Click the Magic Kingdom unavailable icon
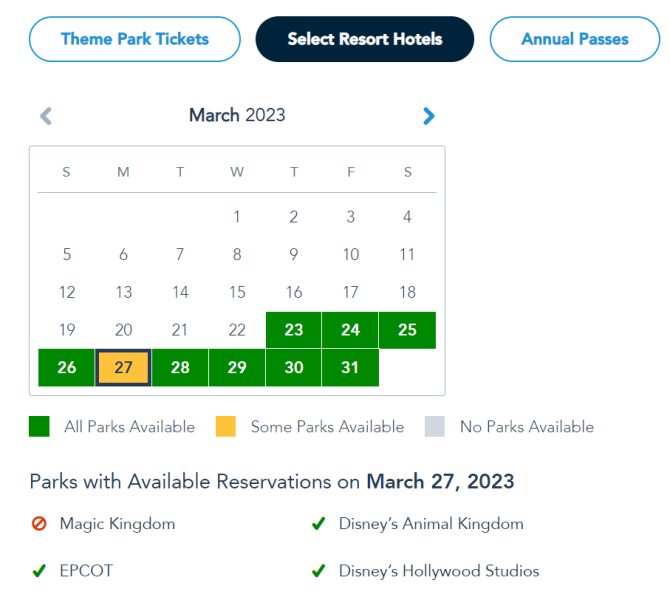 pyautogui.click(x=39, y=523)
